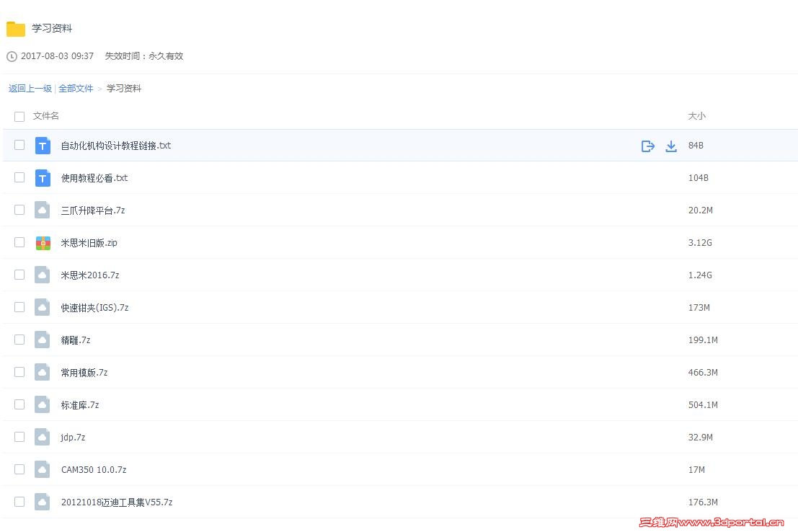The image size is (798, 532).
Task: Click the 学习资料 folder title text
Action: (x=52, y=29)
